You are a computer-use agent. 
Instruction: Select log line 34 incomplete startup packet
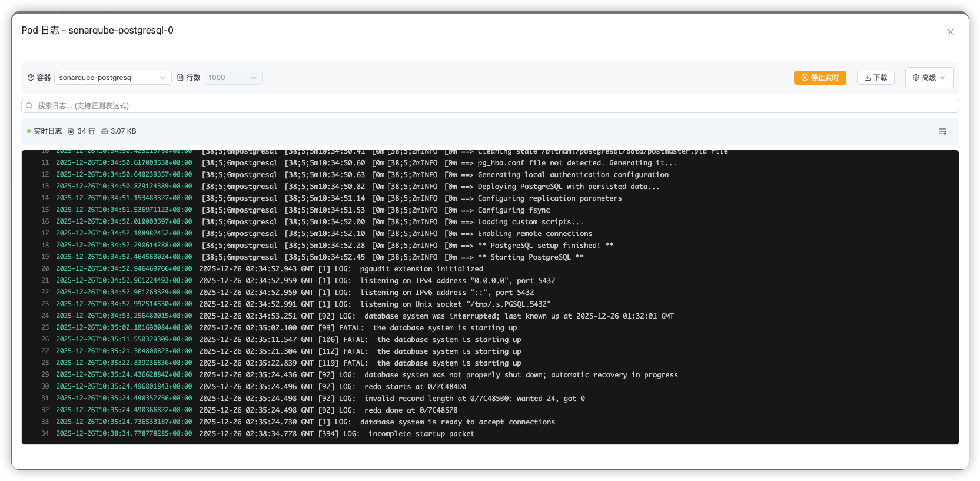click(421, 434)
